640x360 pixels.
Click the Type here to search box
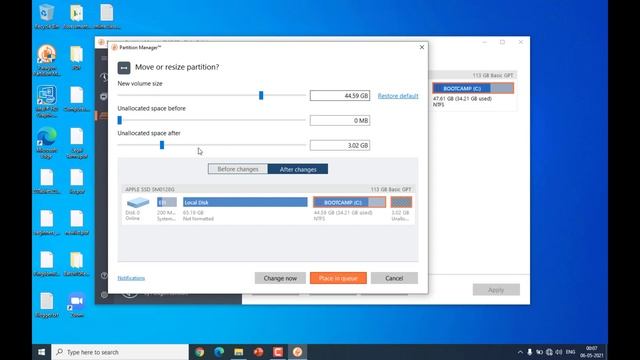(x=120, y=352)
